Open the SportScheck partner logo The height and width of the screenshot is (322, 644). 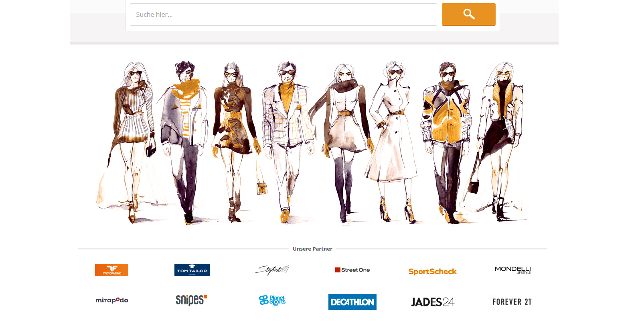pos(432,271)
